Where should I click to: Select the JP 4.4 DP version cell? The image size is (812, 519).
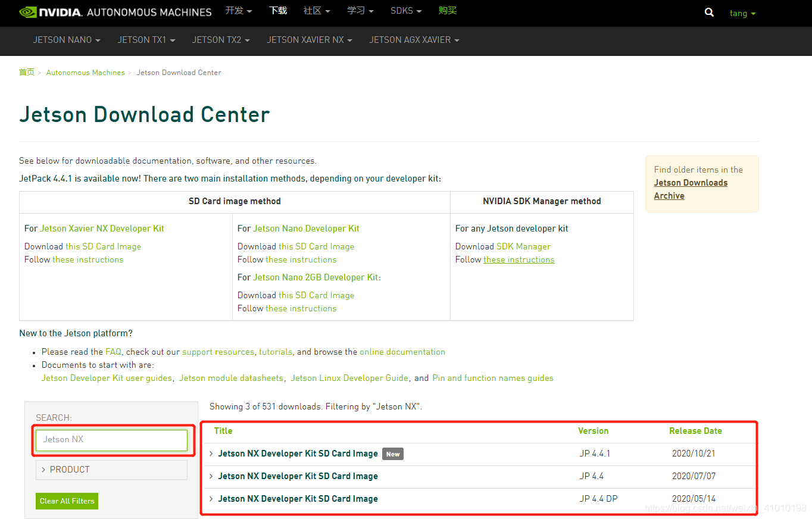pyautogui.click(x=598, y=499)
